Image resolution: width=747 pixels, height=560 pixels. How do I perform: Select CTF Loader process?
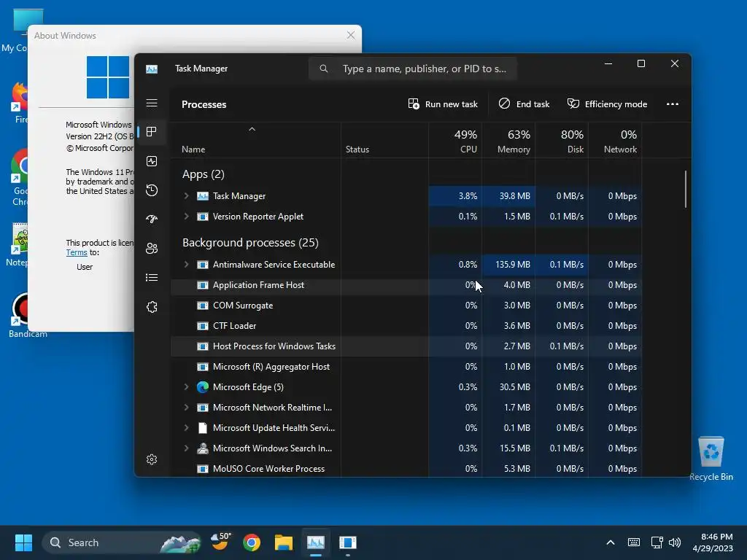pyautogui.click(x=406, y=326)
